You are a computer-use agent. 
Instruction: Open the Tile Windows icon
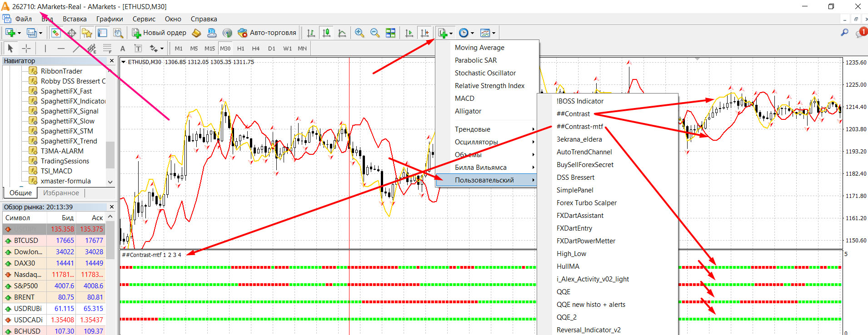point(390,33)
